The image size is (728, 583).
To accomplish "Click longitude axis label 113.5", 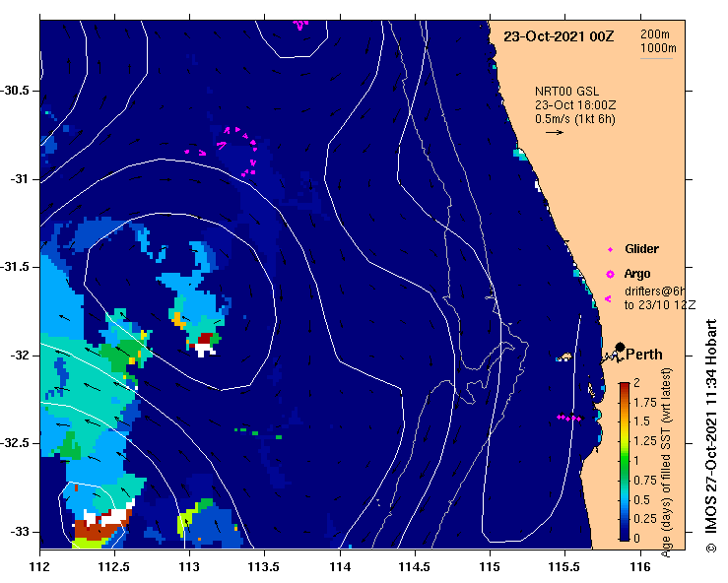I will (264, 567).
